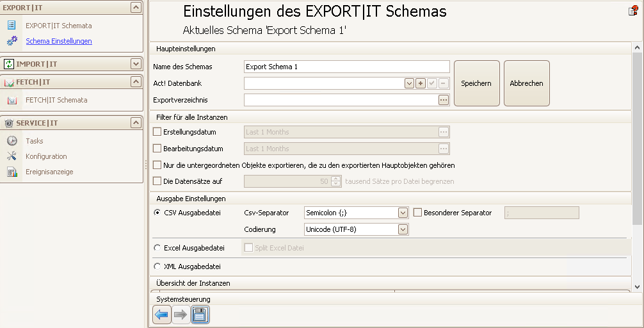Click the blue back arrow in Systemsteuerung
Screen dimensions: 644x328
pos(162,315)
